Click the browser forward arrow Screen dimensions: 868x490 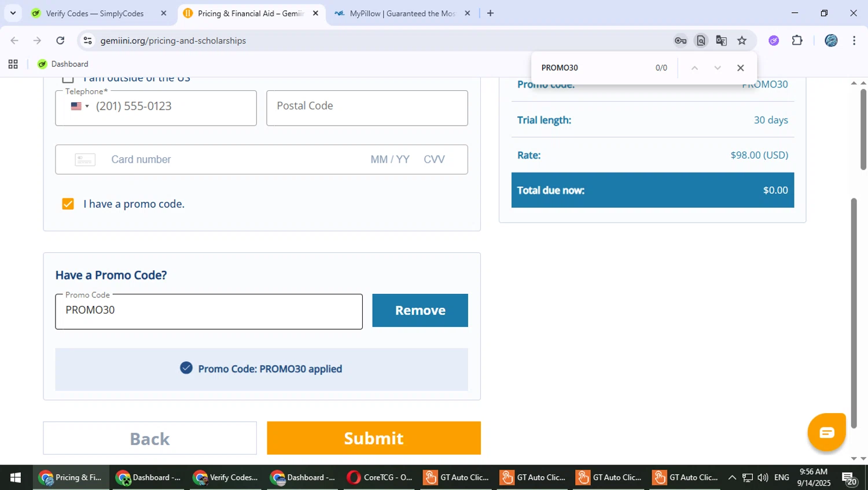(x=37, y=40)
